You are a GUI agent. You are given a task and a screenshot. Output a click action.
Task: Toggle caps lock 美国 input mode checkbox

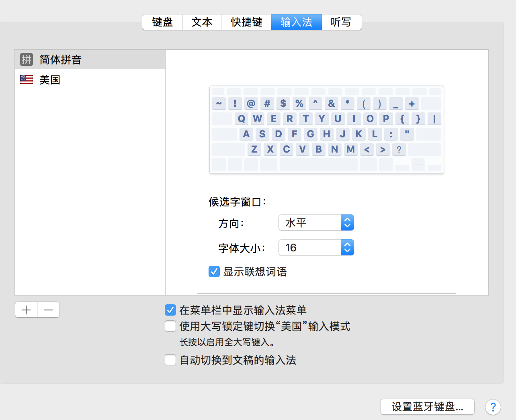pyautogui.click(x=170, y=326)
